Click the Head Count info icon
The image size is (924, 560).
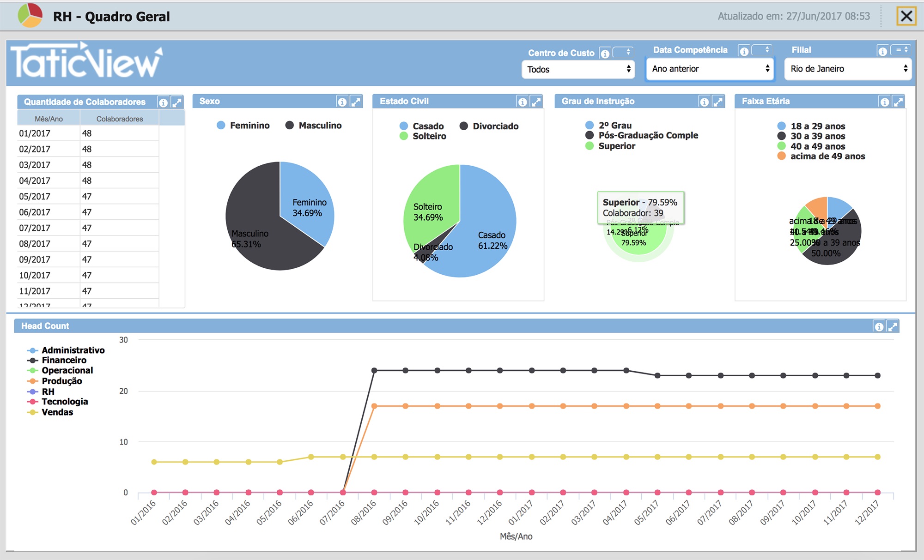[x=879, y=327]
